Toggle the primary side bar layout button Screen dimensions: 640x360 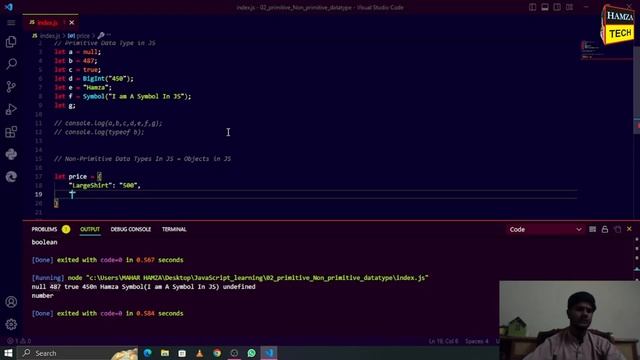pyautogui.click(x=533, y=7)
